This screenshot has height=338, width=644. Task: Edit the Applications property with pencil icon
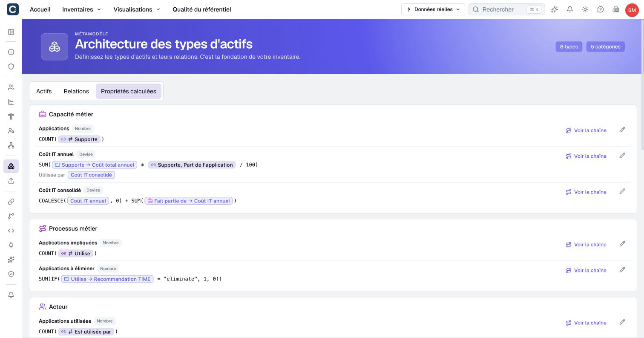622,130
